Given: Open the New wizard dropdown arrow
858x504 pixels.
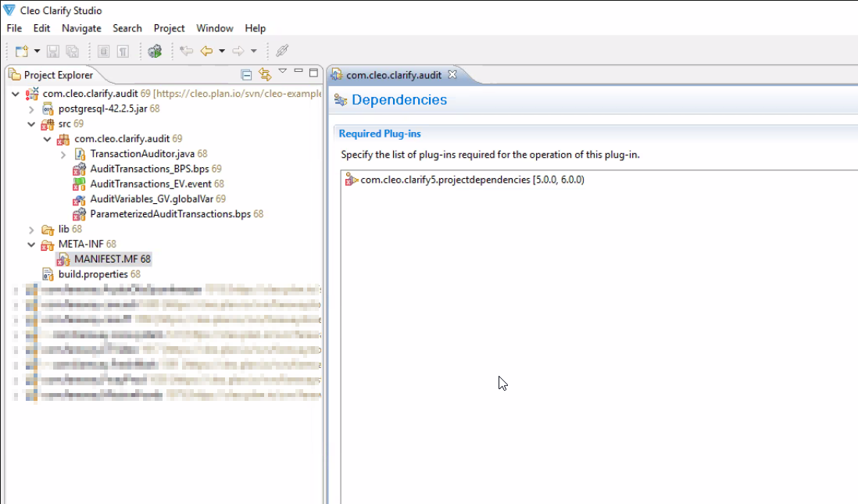Looking at the screenshot, I should (38, 51).
